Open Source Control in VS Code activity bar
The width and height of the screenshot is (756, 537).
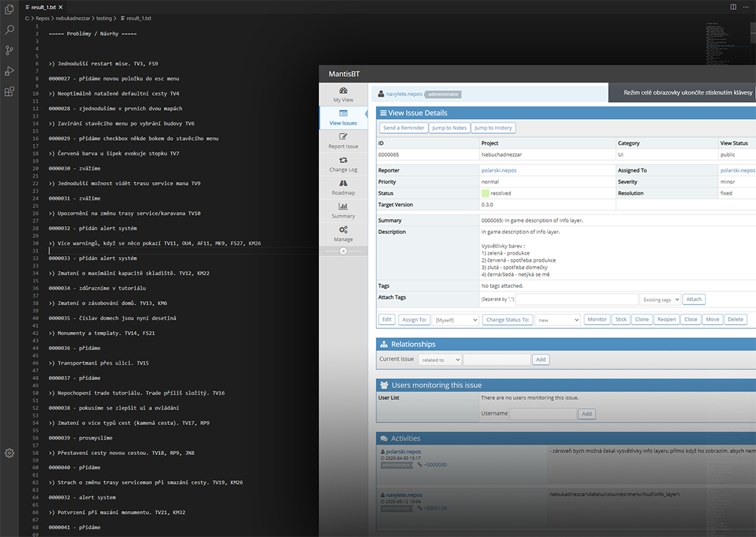pyautogui.click(x=9, y=50)
